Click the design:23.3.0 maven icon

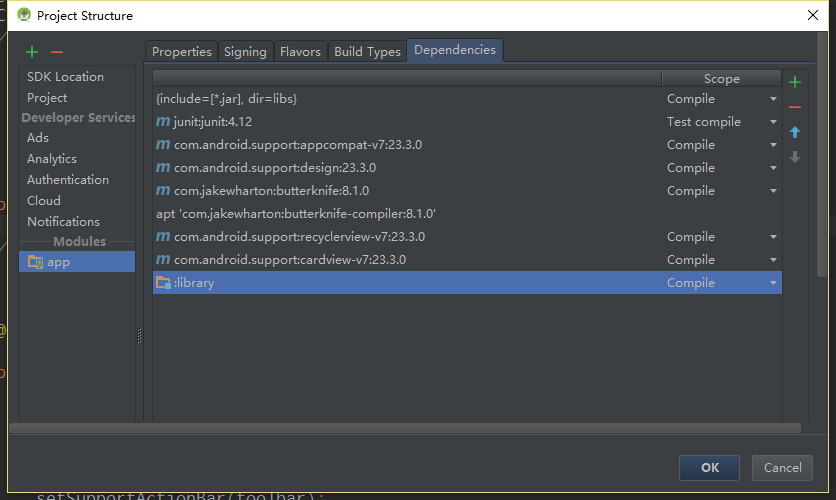163,167
